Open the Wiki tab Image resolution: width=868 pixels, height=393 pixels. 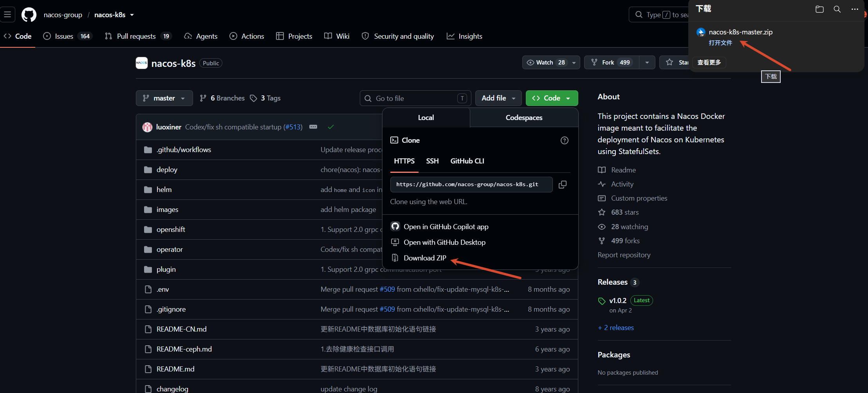337,36
